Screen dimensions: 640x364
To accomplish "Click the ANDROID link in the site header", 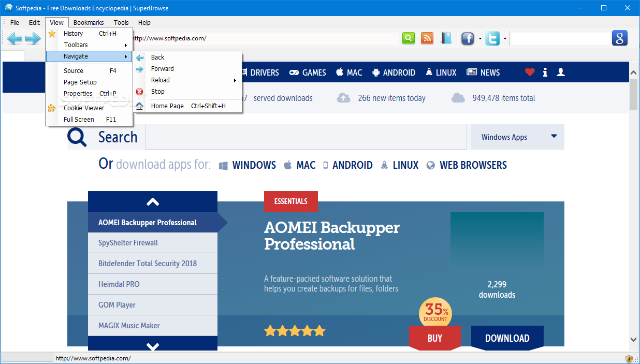I will click(394, 72).
